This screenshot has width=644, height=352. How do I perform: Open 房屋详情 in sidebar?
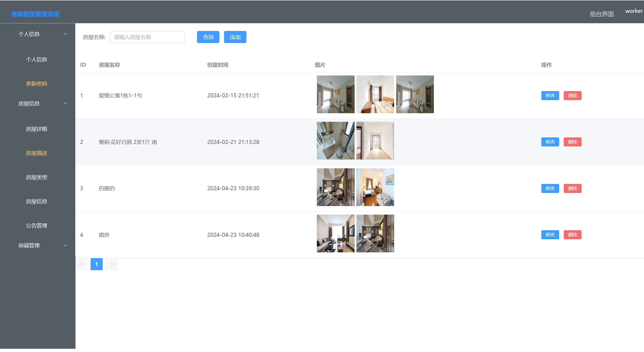tap(36, 129)
